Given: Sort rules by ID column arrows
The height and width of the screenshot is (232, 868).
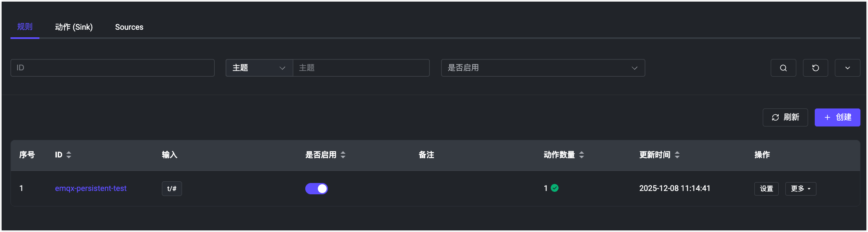Looking at the screenshot, I should point(69,155).
